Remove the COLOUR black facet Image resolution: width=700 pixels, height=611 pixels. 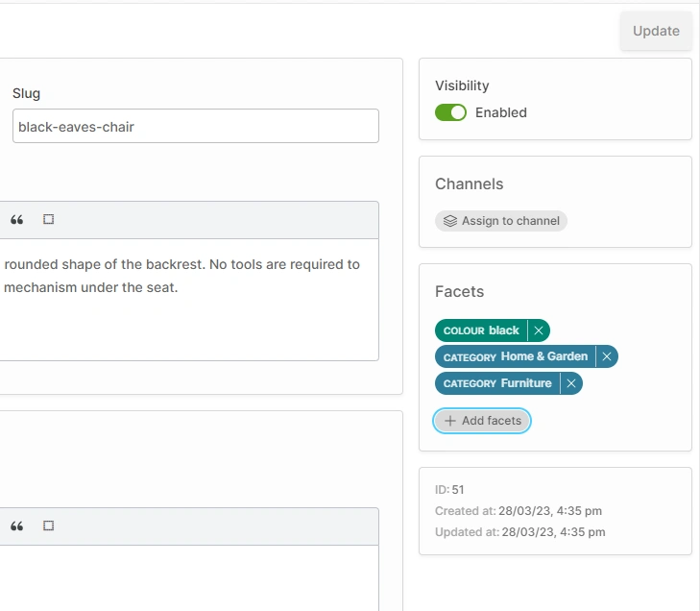tap(539, 330)
